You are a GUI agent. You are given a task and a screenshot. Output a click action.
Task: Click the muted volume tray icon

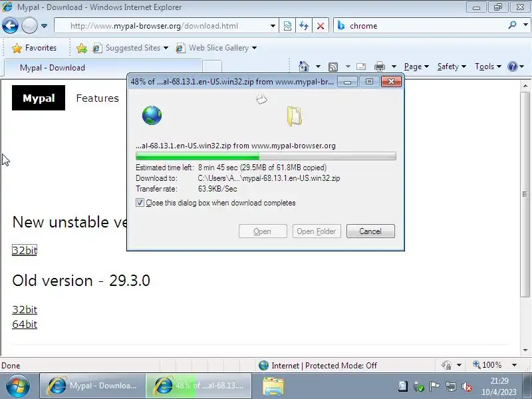(467, 386)
